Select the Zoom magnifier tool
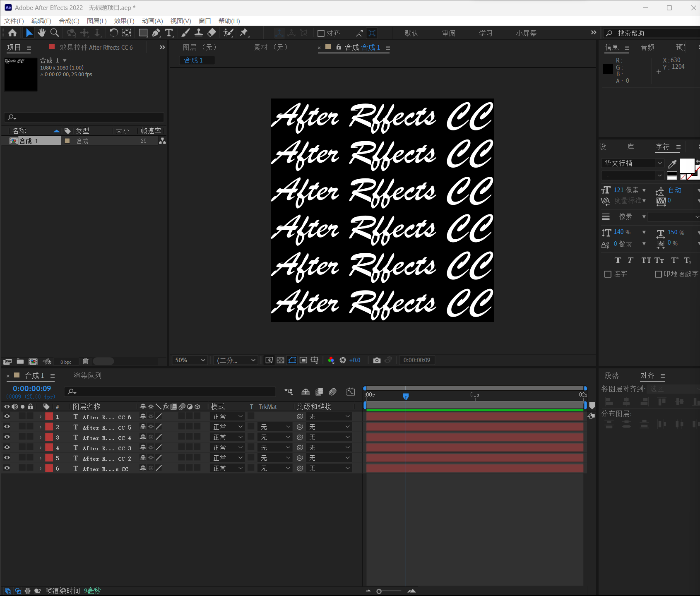The width and height of the screenshot is (700, 596). point(54,33)
